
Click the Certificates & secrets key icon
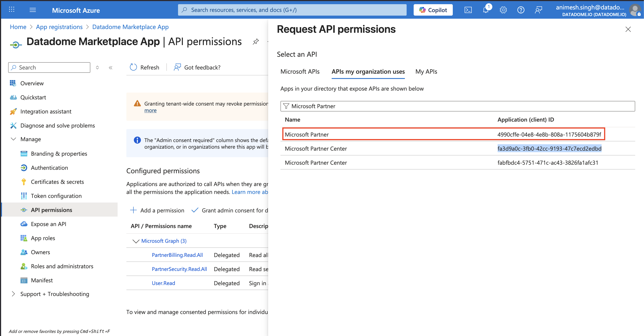tap(24, 182)
